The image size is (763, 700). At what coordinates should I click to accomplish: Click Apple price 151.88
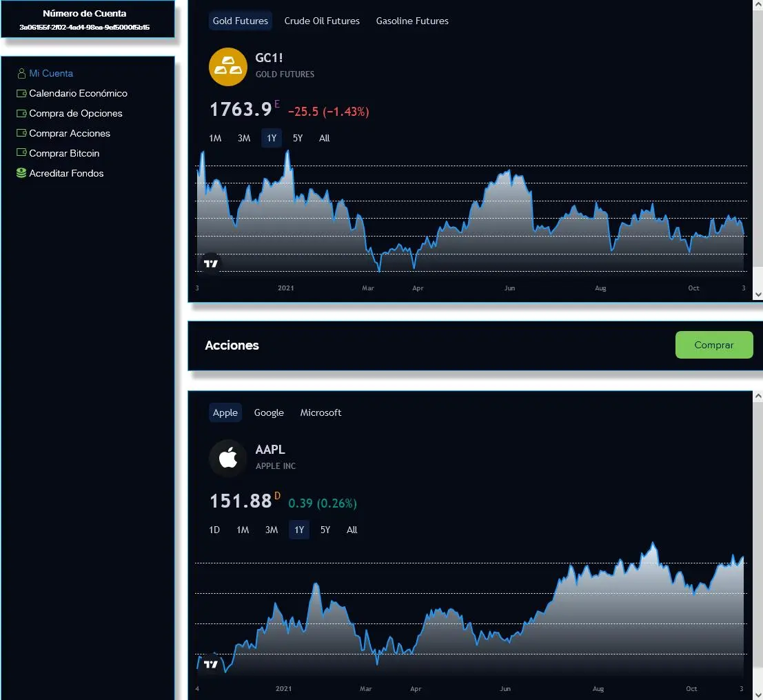[x=241, y=501]
